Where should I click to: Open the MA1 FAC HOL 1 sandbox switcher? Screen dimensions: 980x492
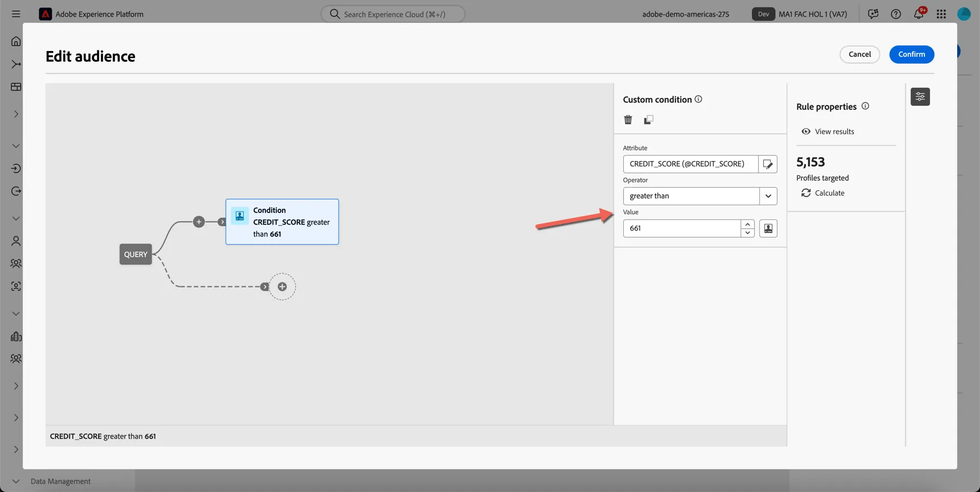point(799,14)
